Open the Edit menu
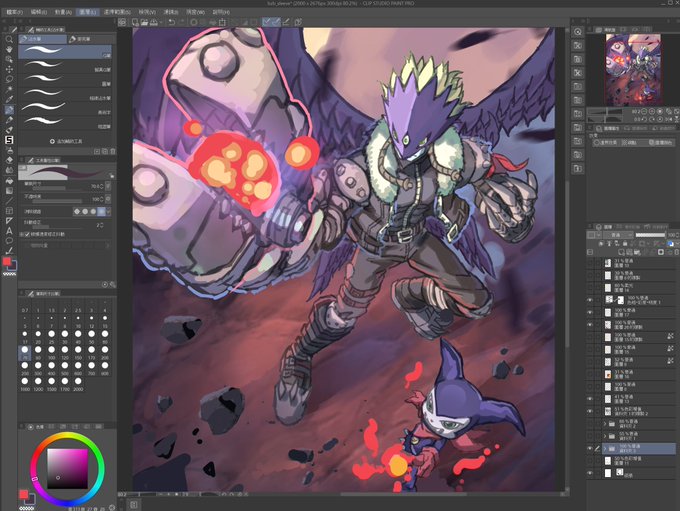The image size is (680, 511). coord(39,12)
